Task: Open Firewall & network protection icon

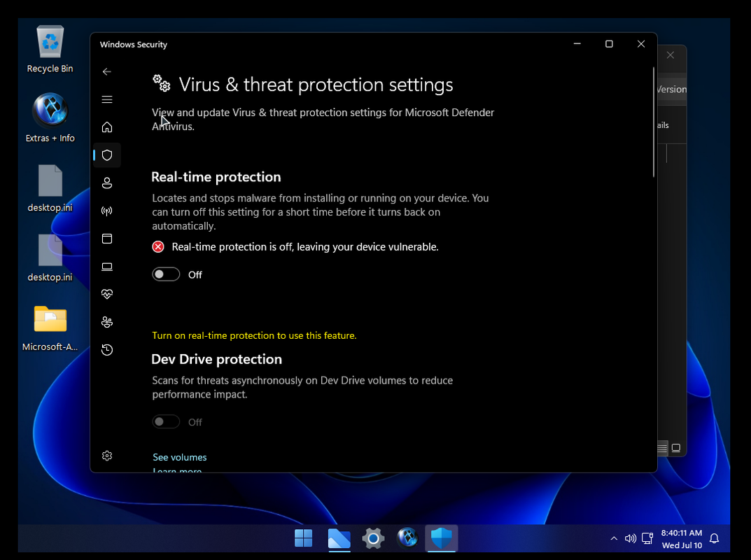Action: 107,211
